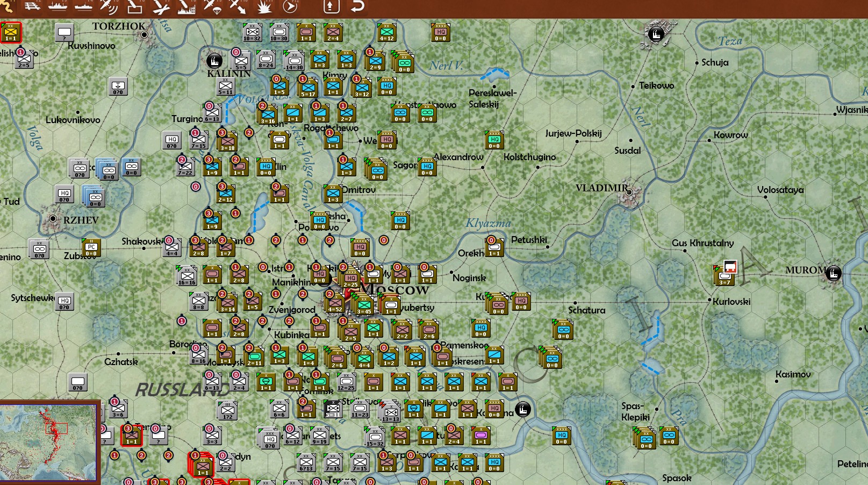Select the unit counter labeled 8=16
This screenshot has height=485, width=868.
coord(198,355)
